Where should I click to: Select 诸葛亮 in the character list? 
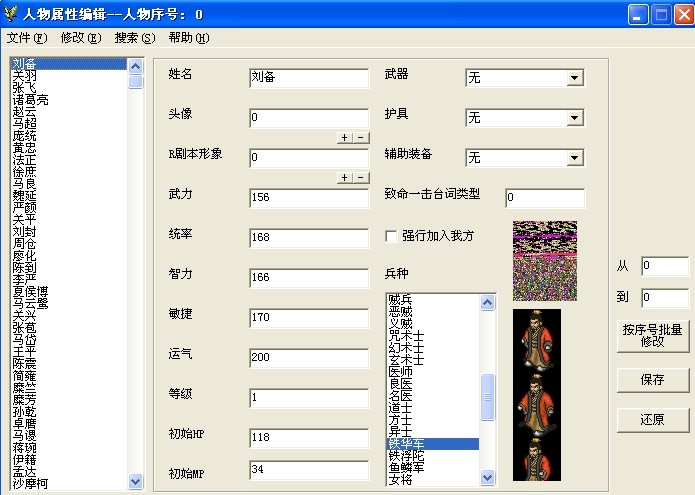coord(30,100)
